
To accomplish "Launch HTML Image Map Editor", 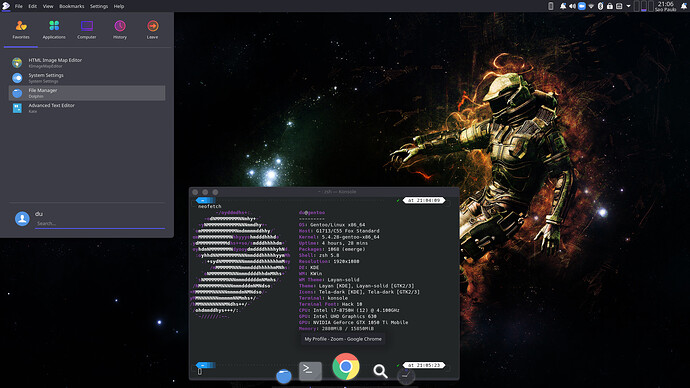I will click(x=87, y=62).
